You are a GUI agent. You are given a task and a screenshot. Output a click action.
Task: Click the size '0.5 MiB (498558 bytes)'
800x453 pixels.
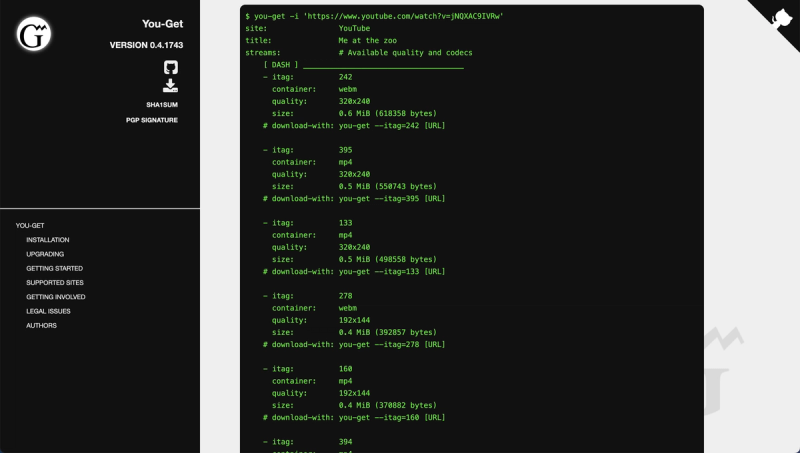[387, 259]
